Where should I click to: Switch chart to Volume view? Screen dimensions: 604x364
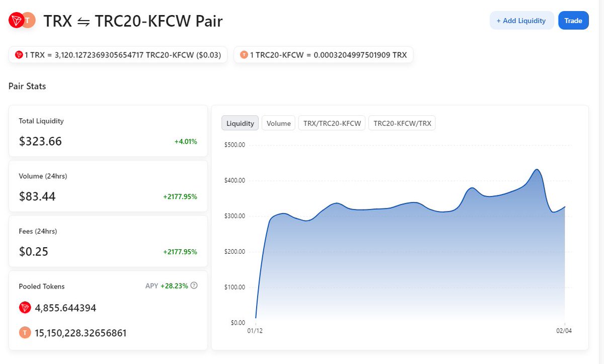tap(278, 123)
